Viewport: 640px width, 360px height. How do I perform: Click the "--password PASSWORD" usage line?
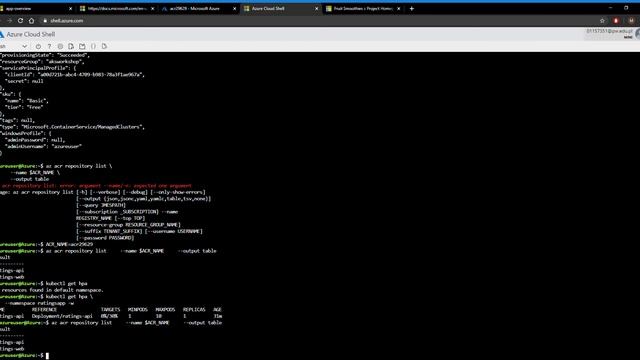tap(105, 238)
